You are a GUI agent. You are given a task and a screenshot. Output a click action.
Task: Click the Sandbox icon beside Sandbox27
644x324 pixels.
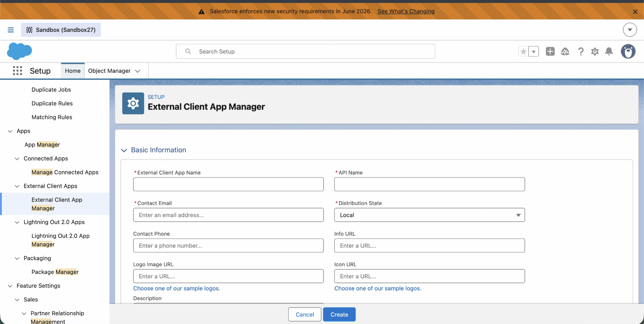coord(29,30)
